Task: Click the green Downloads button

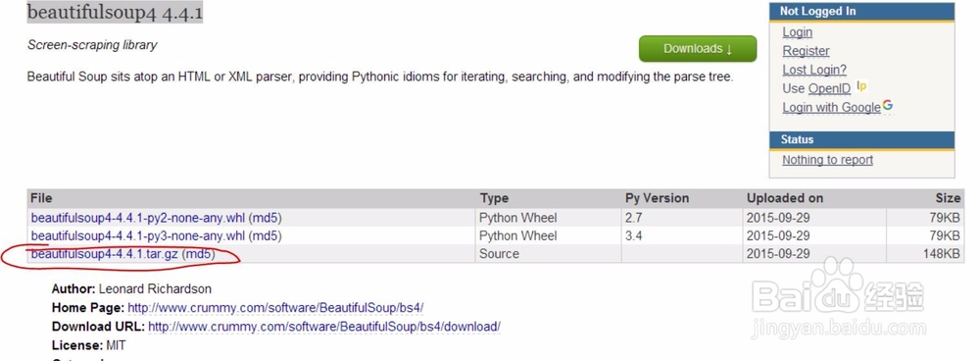Action: (x=698, y=49)
